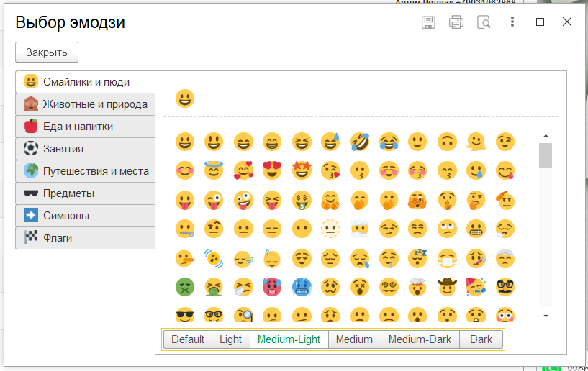
Task: Close the Выбор эмодзи window
Action: pyautogui.click(x=567, y=22)
